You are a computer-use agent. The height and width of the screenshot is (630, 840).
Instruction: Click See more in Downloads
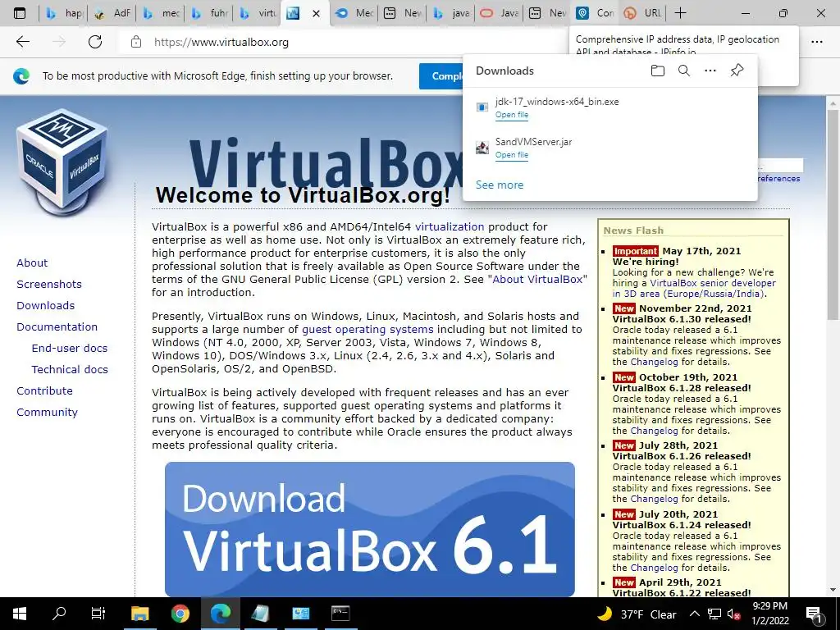pyautogui.click(x=500, y=185)
